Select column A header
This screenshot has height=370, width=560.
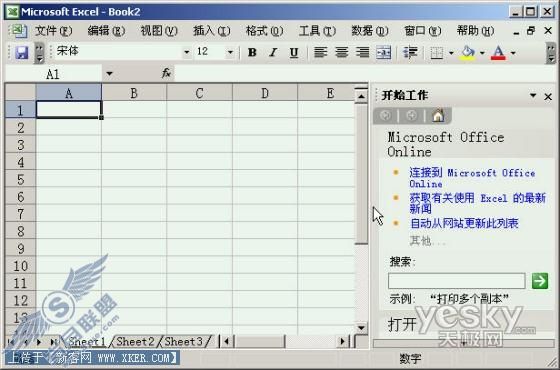tap(69, 93)
